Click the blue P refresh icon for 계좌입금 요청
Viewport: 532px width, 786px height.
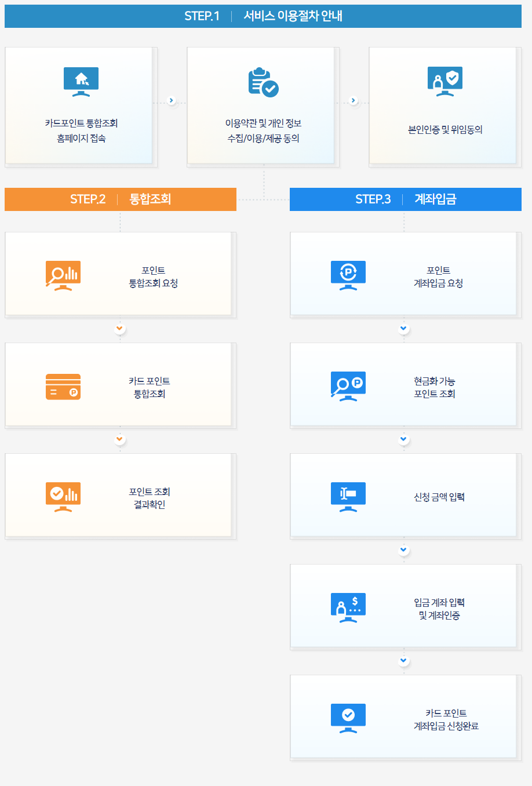[x=348, y=275]
